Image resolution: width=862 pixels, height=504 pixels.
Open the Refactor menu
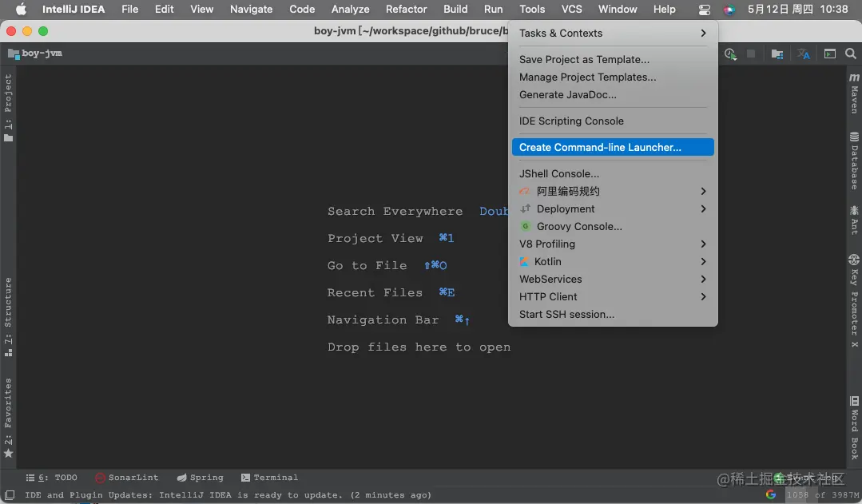coord(407,10)
